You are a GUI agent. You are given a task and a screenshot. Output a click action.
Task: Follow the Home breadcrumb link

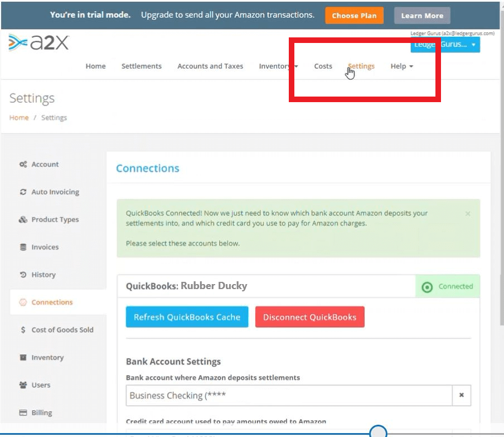(19, 118)
